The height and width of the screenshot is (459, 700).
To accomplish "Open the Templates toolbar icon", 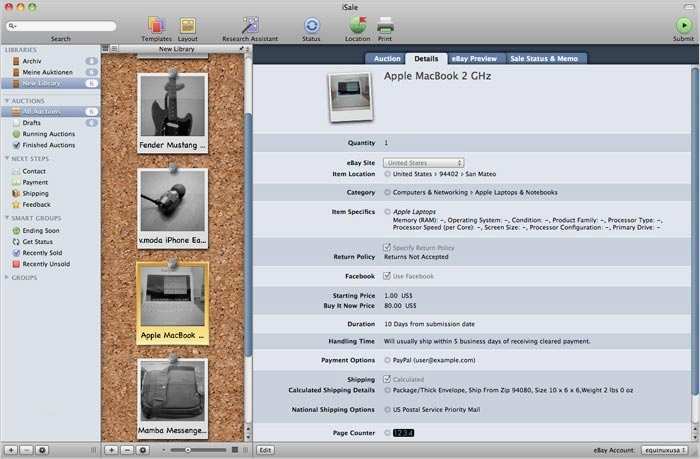I will pos(156,25).
